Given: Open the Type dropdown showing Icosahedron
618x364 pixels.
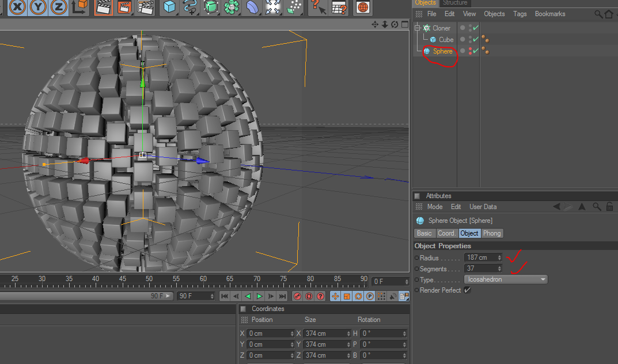Looking at the screenshot, I should pyautogui.click(x=506, y=279).
